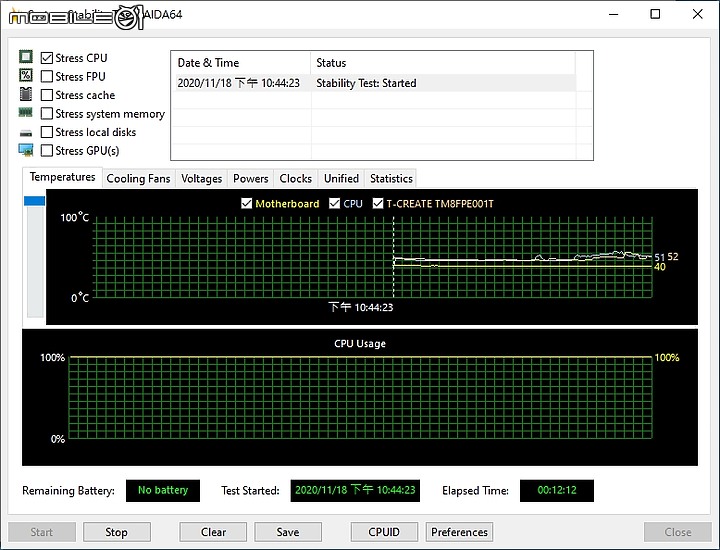Enable the Stress local disks checkbox
Screen dimensions: 720x550
pos(47,132)
